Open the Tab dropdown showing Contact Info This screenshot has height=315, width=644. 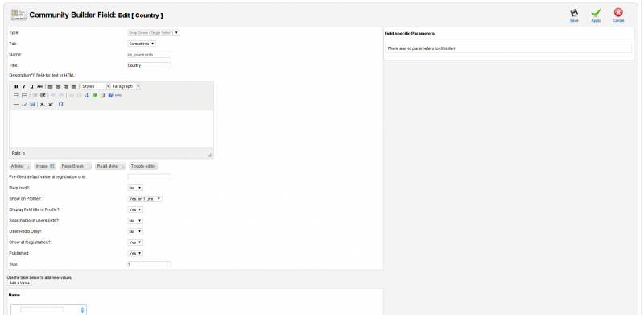point(142,44)
